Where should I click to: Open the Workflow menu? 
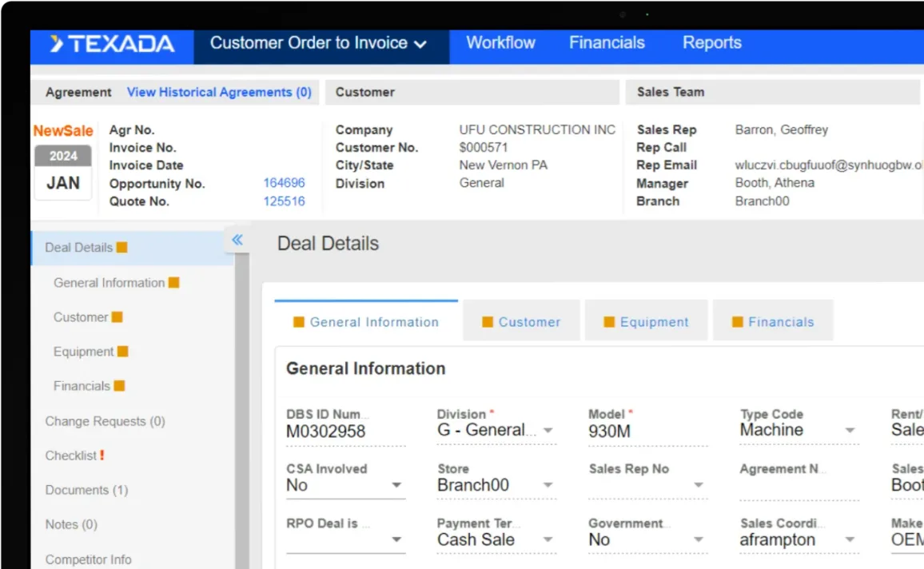point(500,42)
